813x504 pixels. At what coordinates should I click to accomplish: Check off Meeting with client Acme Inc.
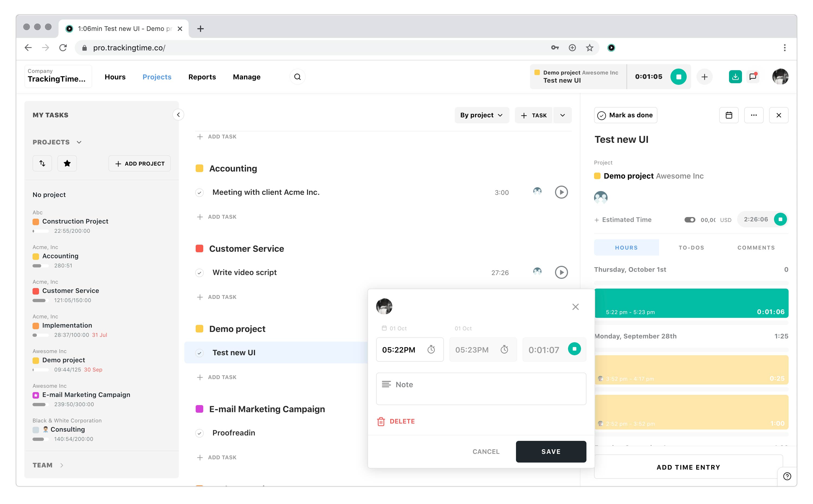[199, 193]
